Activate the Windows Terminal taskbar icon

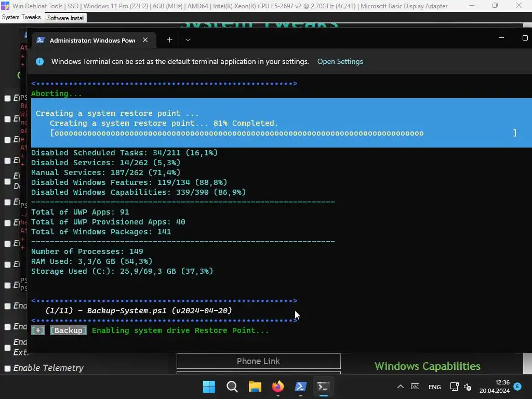click(323, 387)
